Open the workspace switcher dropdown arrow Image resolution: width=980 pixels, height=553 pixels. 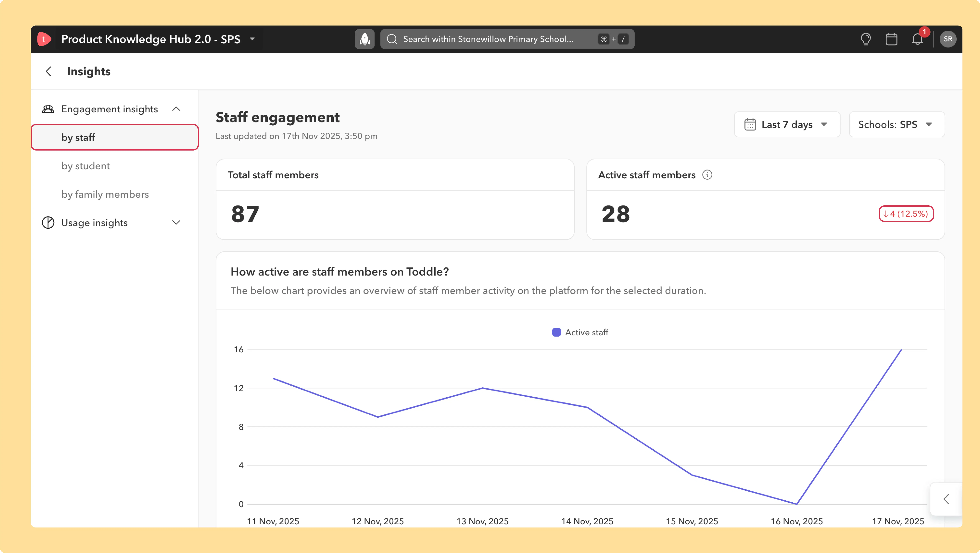pyautogui.click(x=252, y=39)
